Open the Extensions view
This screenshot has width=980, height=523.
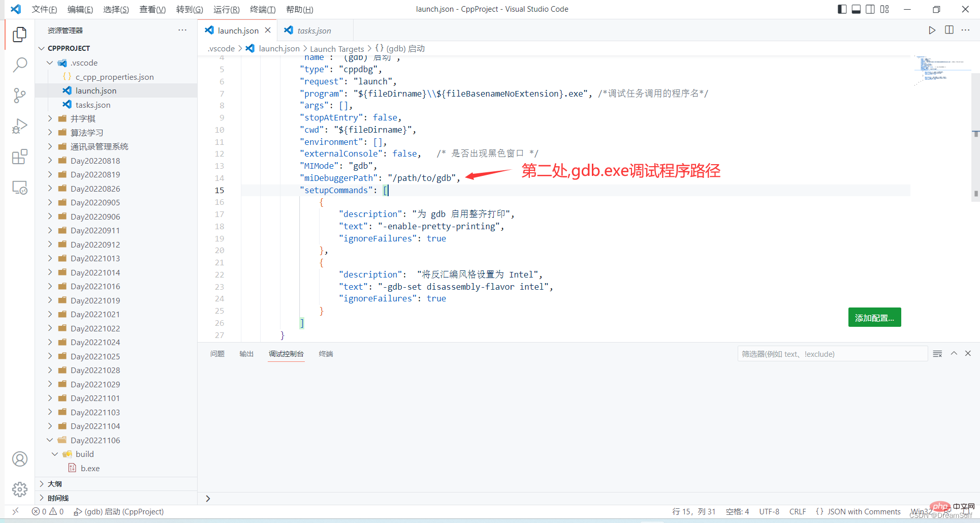20,157
